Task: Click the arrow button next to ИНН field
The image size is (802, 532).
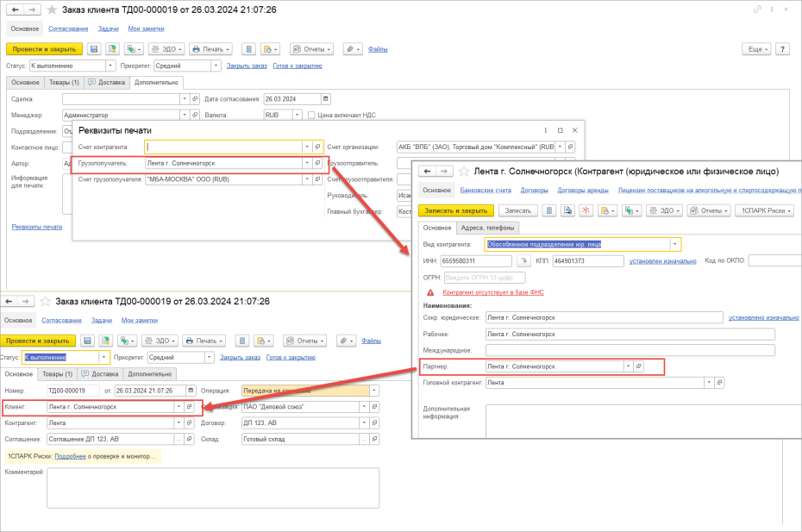Action: pos(523,261)
